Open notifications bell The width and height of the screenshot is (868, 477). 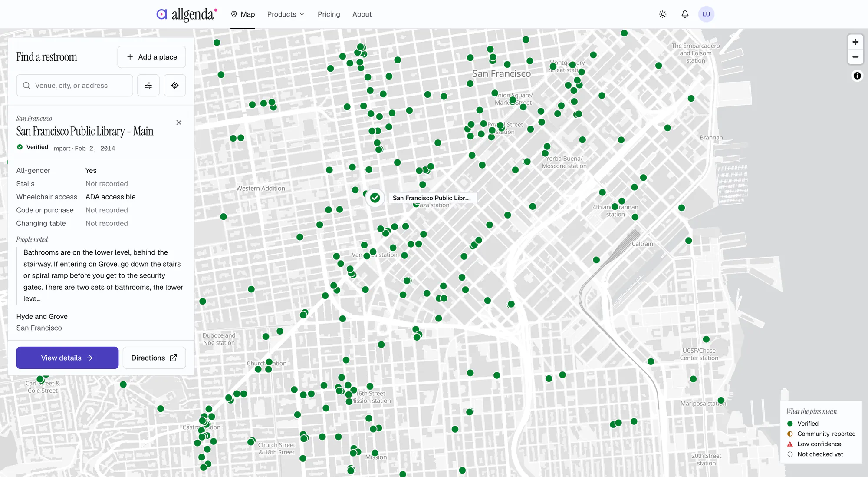pos(684,14)
